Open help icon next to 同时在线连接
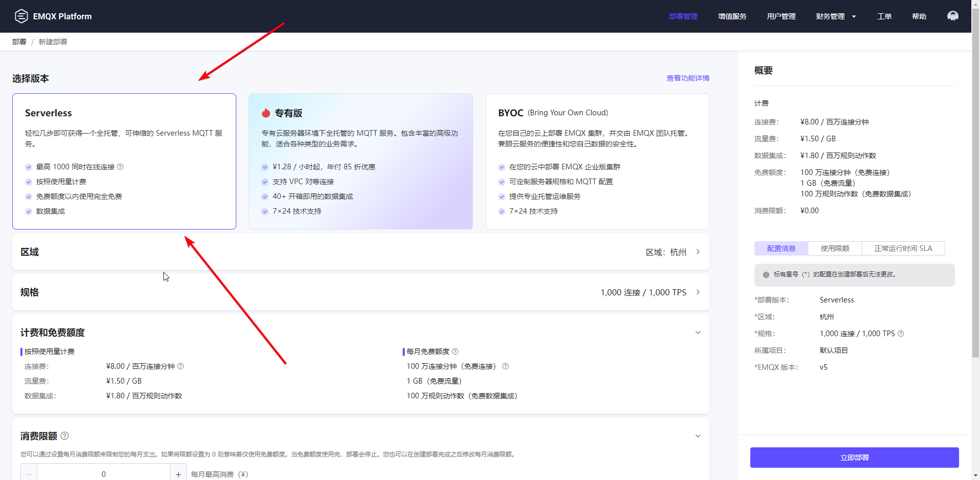 [x=120, y=167]
